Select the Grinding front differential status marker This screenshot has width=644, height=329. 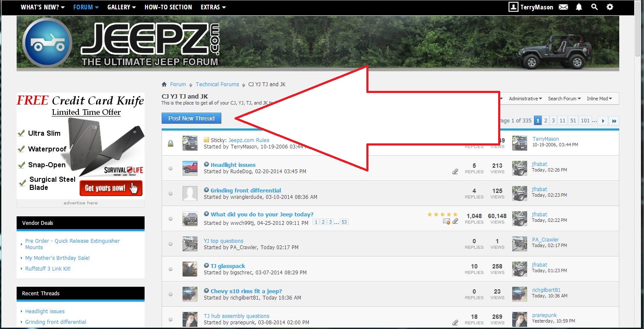coord(171,194)
